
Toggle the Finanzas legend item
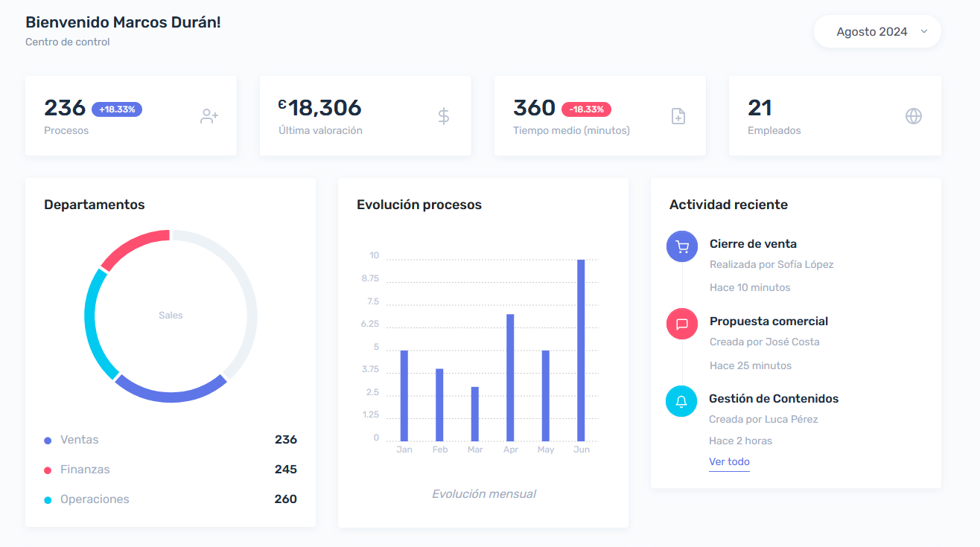[x=84, y=470]
